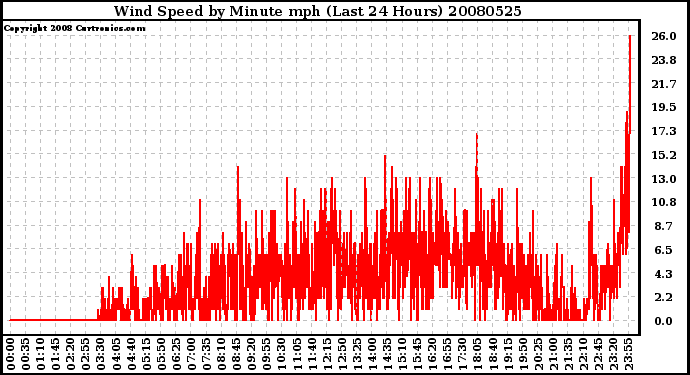Image resolution: width=690 pixels, height=375 pixels.
Task: Click the 8.7 y-axis label
Action: point(664,226)
